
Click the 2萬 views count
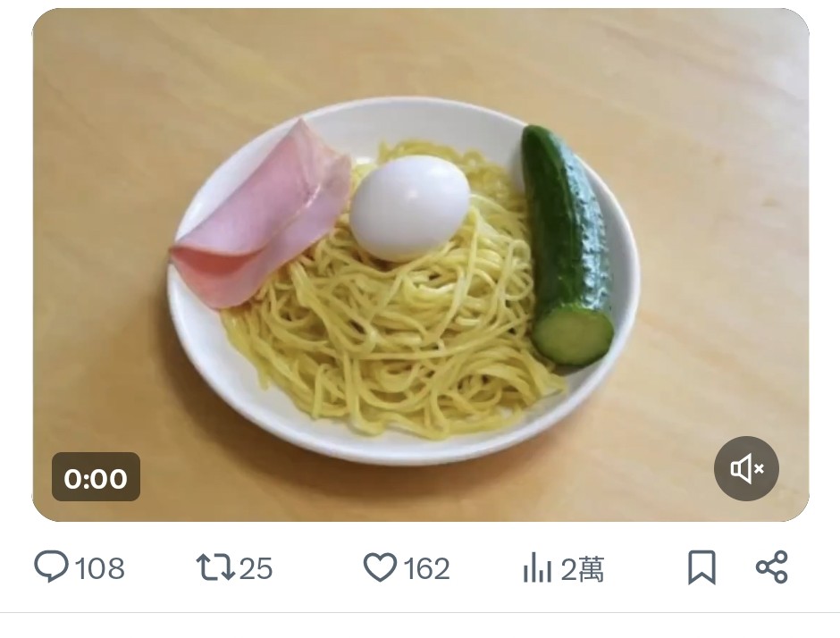point(583,568)
